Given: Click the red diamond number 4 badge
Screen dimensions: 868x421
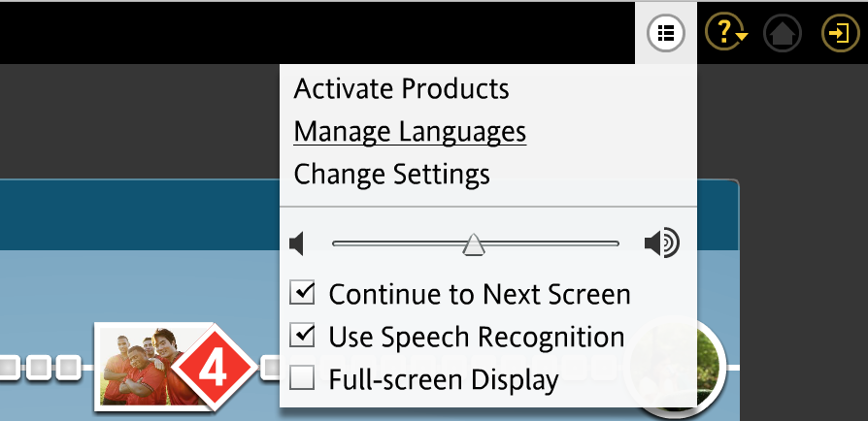Looking at the screenshot, I should click(x=213, y=367).
